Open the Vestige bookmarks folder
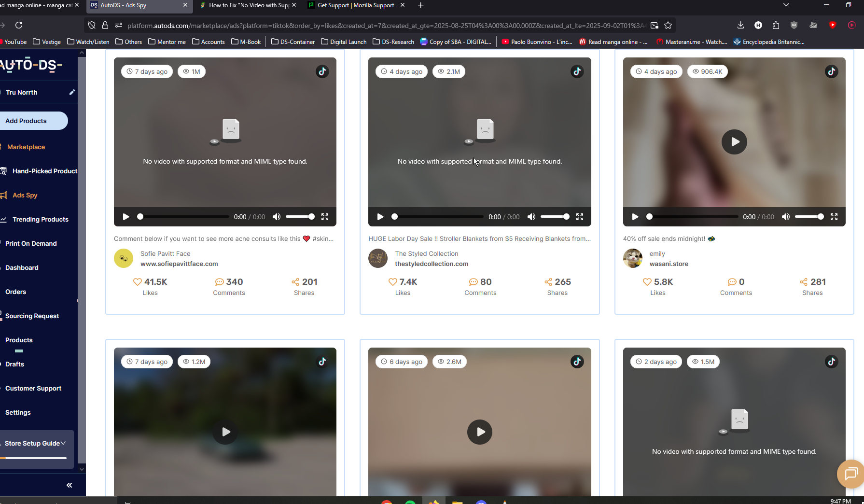Screen dimensions: 864x504 pyautogui.click(x=47, y=42)
